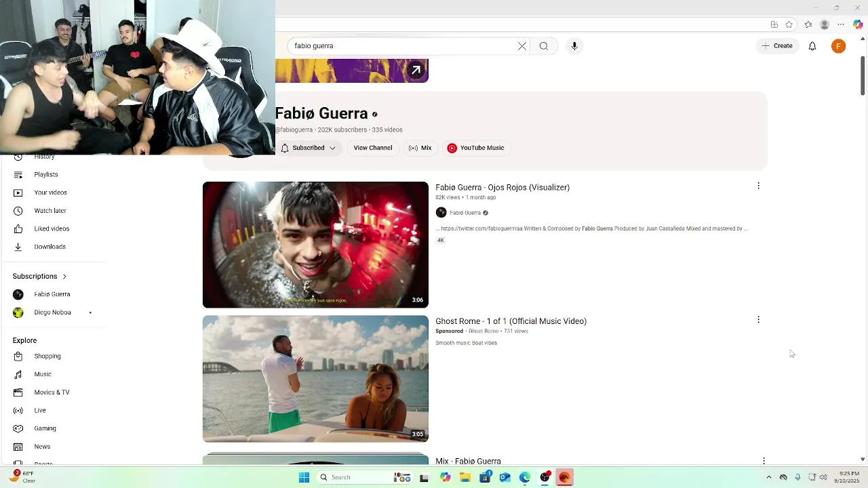The image size is (868, 488).
Task: Open Edge browser profile icon
Action: coord(825,24)
